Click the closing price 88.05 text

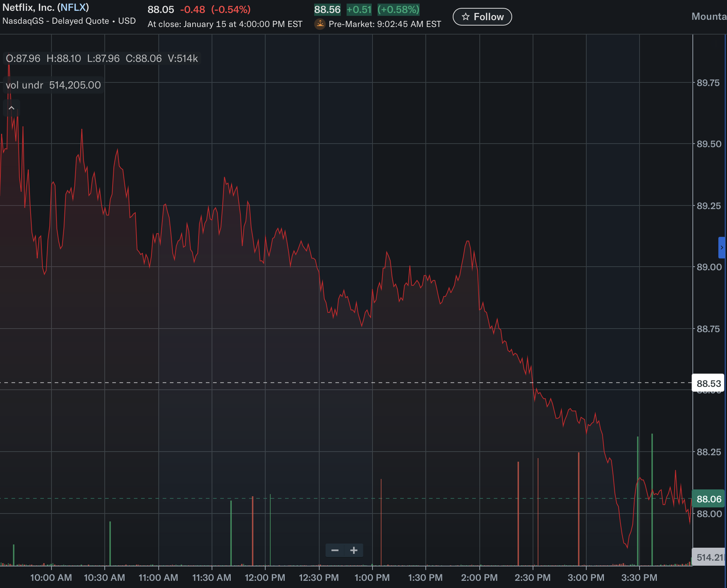(x=161, y=10)
